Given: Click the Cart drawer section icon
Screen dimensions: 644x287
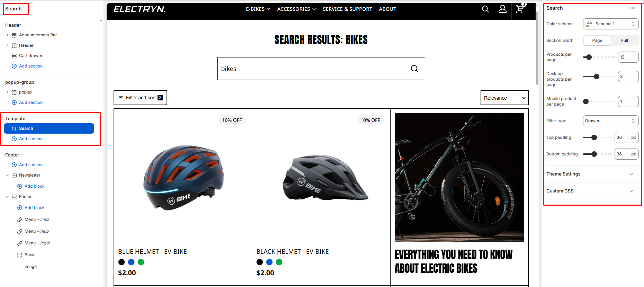Looking at the screenshot, I should click(x=14, y=56).
